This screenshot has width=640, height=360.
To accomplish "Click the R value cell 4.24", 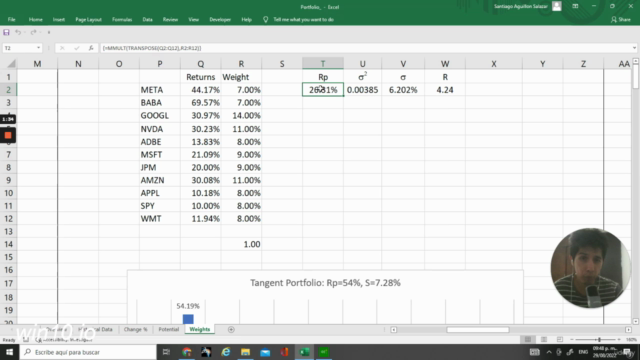I will [x=445, y=90].
